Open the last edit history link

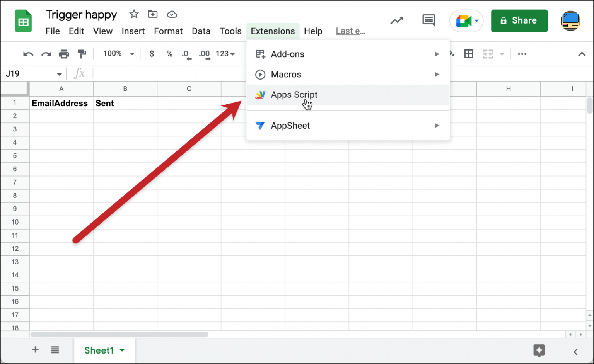coord(350,31)
